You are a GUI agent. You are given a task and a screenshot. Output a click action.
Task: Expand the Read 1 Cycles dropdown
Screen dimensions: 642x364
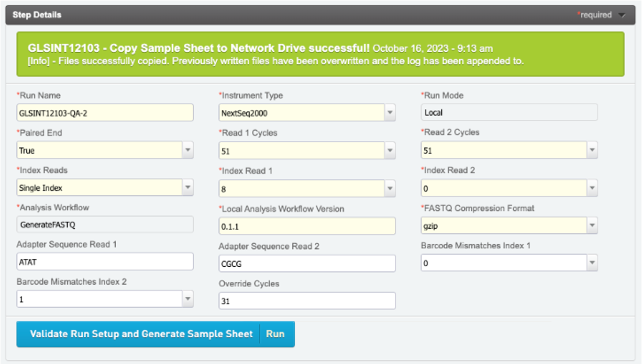[390, 151]
